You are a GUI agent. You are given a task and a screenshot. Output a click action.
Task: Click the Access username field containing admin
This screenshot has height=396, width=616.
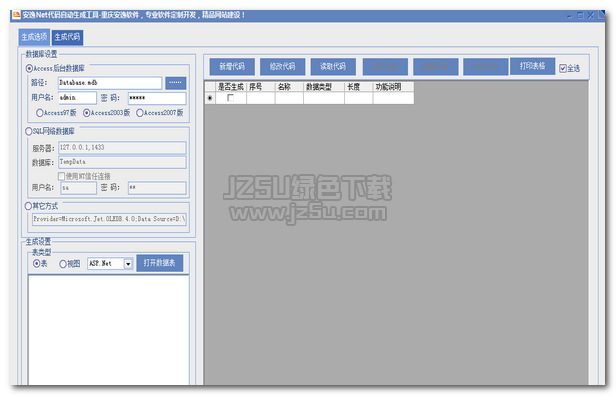(77, 98)
